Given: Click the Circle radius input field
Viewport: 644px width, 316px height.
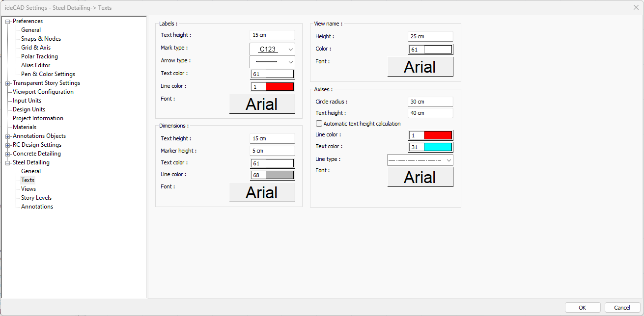Looking at the screenshot, I should pyautogui.click(x=430, y=102).
